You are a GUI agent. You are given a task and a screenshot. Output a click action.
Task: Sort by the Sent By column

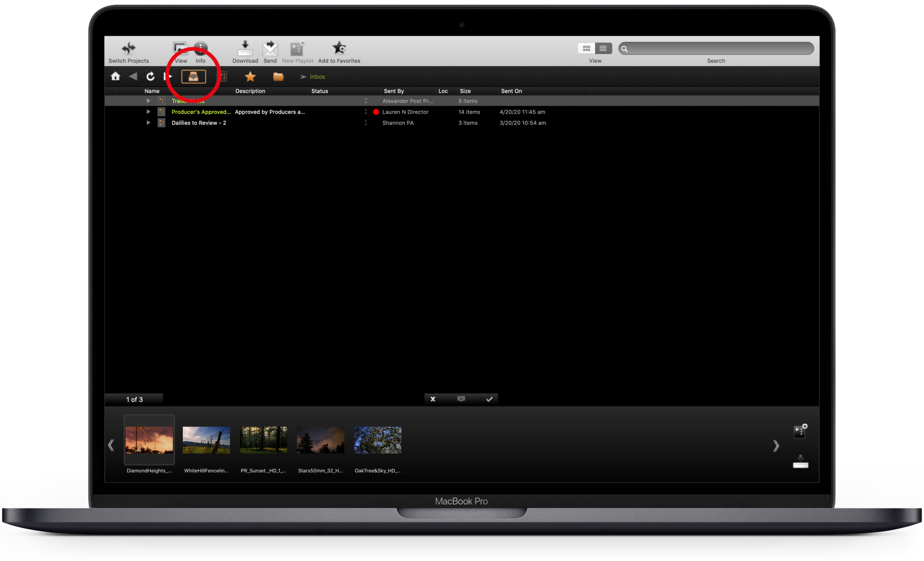(393, 91)
